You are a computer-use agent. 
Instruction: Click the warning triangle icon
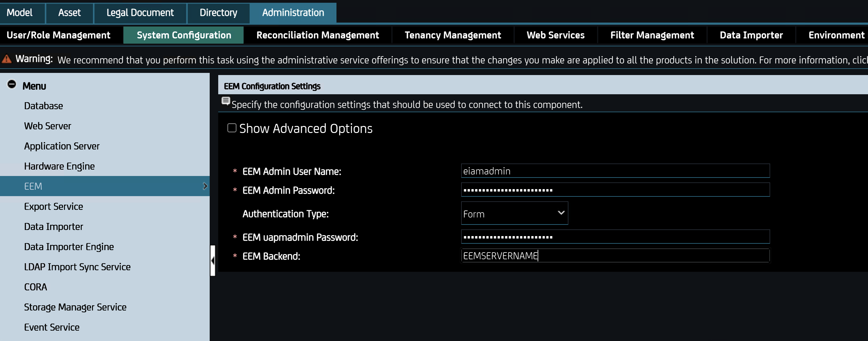[x=7, y=59]
